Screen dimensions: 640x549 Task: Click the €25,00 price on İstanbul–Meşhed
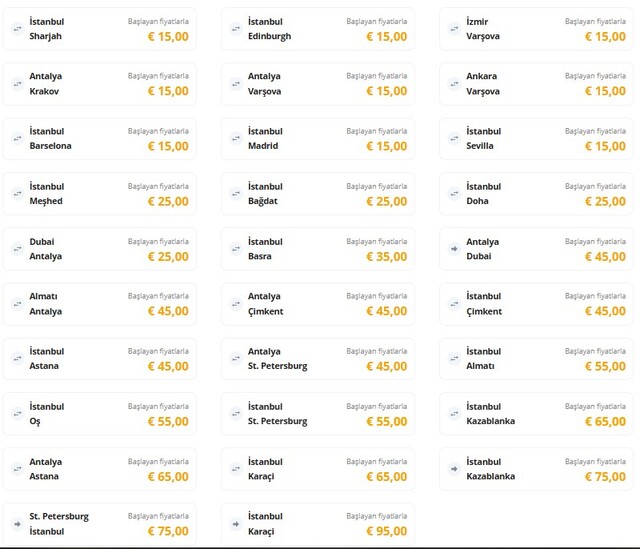(x=168, y=201)
